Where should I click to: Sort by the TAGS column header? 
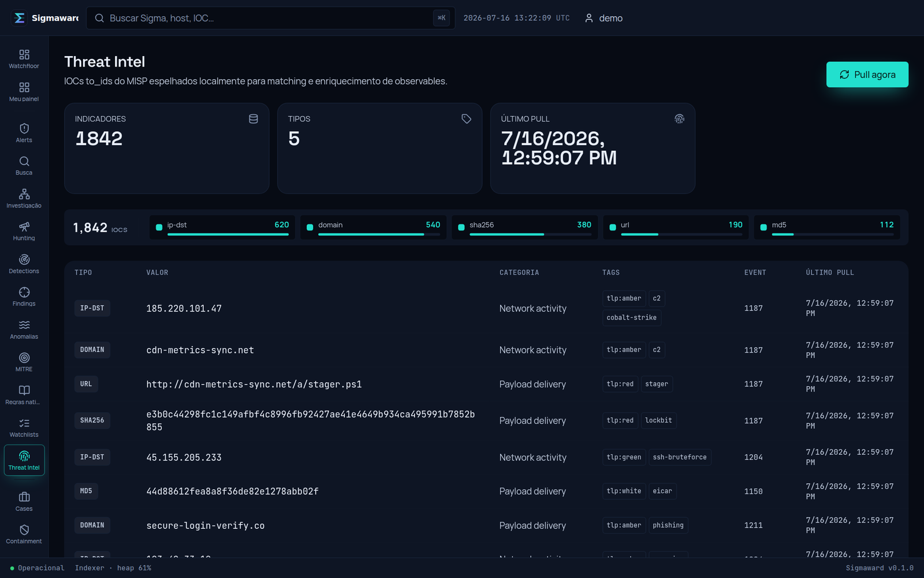point(611,272)
